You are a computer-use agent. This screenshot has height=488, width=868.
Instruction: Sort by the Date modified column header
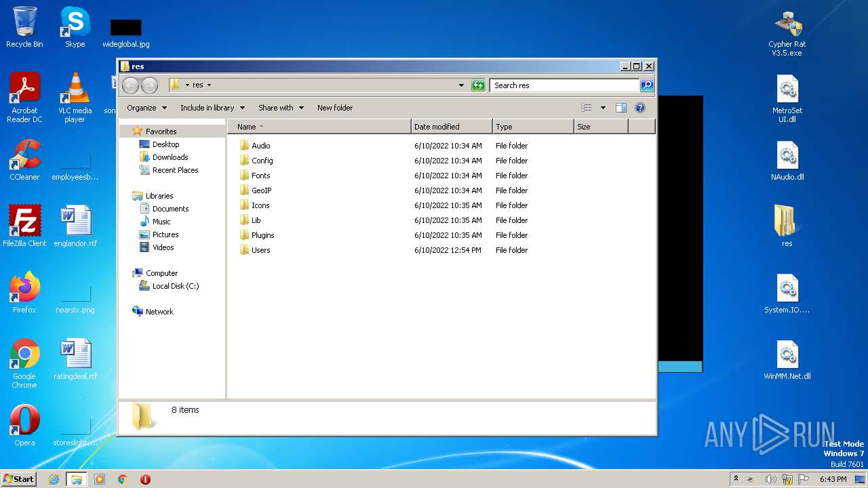click(x=452, y=127)
